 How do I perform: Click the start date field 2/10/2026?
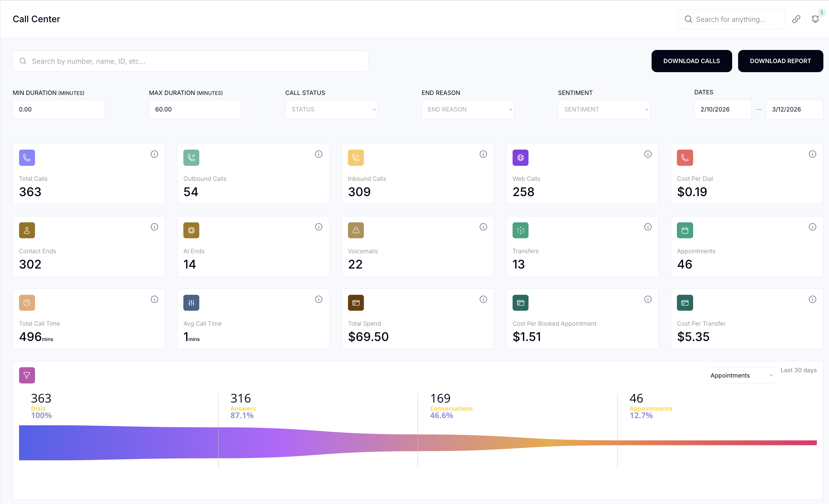[x=722, y=109]
